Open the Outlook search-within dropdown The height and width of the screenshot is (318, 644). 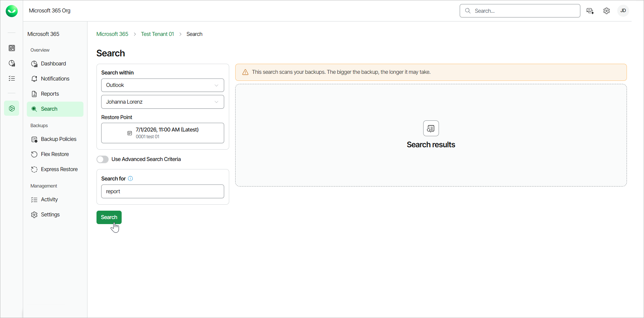coord(163,85)
